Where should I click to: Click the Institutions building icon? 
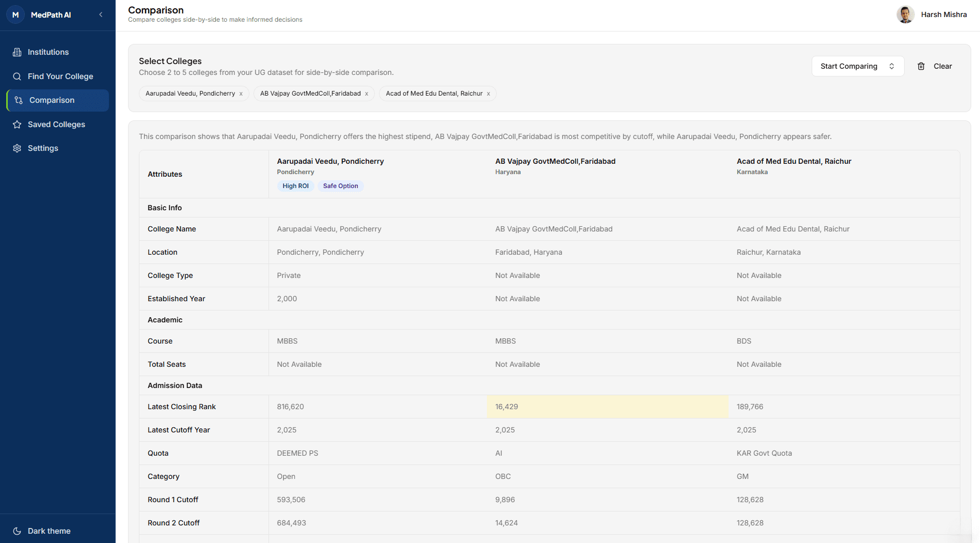pyautogui.click(x=17, y=52)
